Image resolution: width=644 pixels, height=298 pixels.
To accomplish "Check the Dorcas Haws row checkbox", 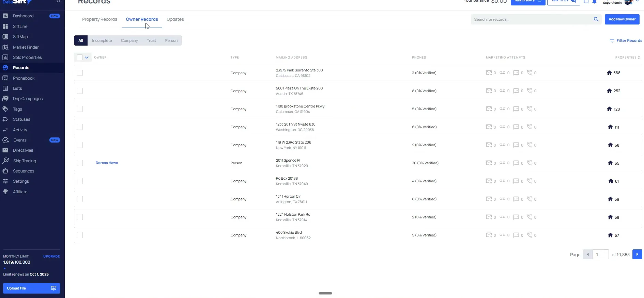I will click(x=80, y=163).
